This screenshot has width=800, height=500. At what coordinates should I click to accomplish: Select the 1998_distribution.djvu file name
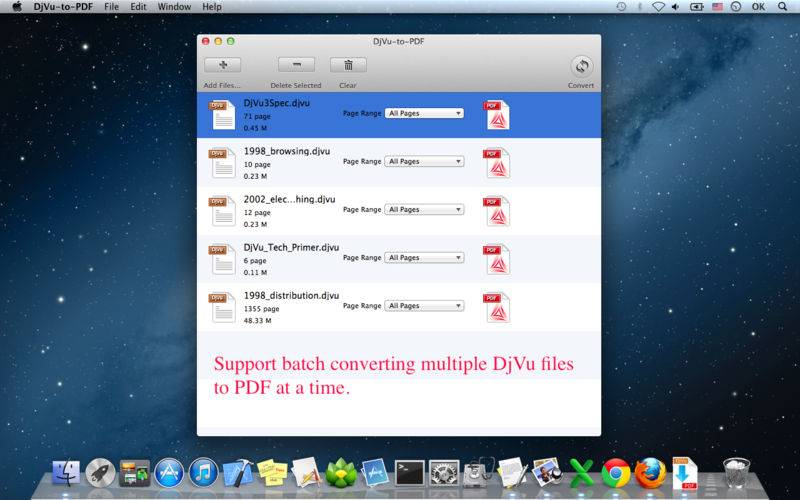tap(291, 295)
